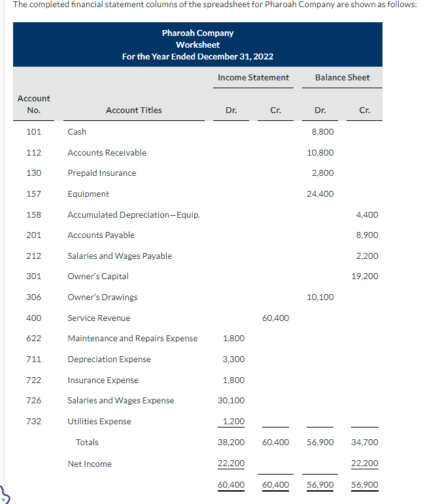Click the Utilities Expense amount 1,200
The width and height of the screenshot is (442, 504).
(233, 422)
